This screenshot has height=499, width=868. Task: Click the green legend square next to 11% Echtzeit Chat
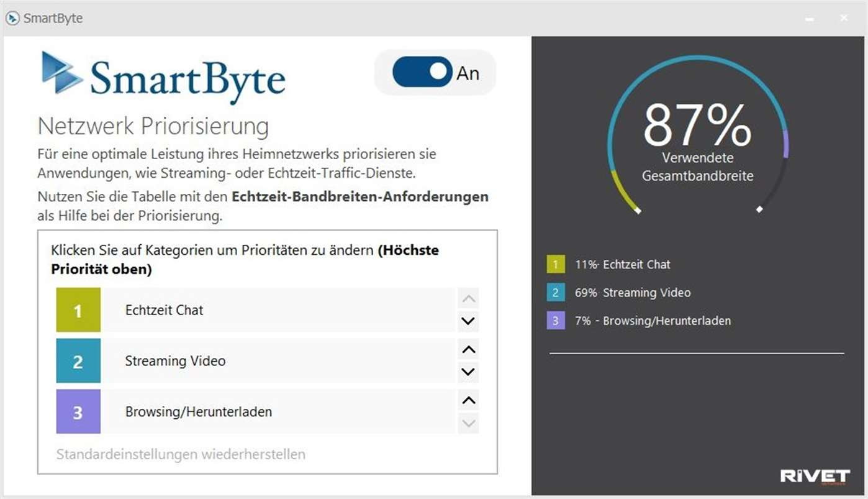554,264
